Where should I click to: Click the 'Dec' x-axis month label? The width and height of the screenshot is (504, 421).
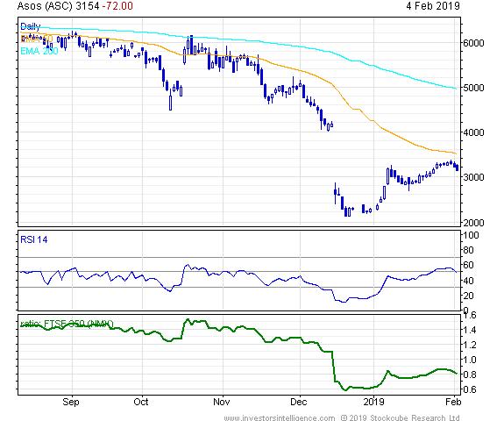point(299,402)
